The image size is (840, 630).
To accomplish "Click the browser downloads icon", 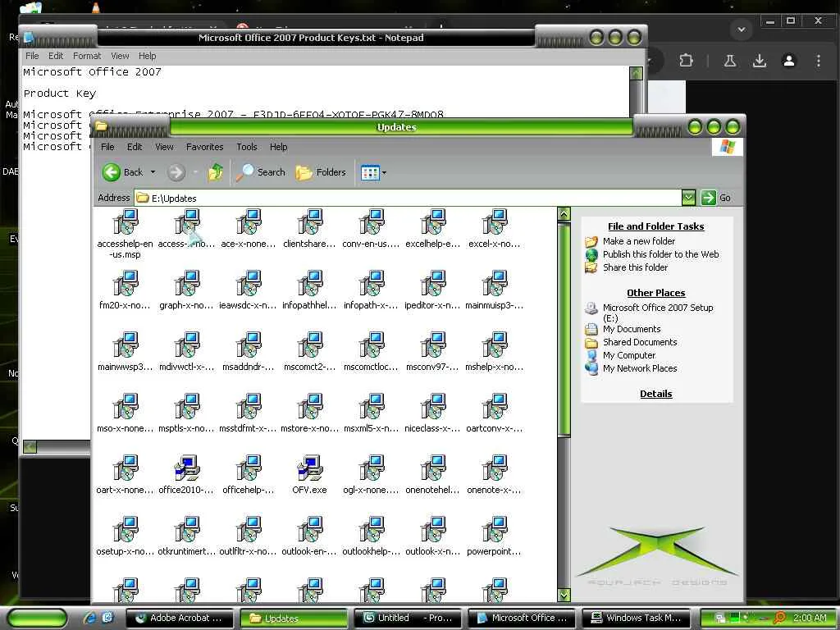I will pyautogui.click(x=759, y=61).
